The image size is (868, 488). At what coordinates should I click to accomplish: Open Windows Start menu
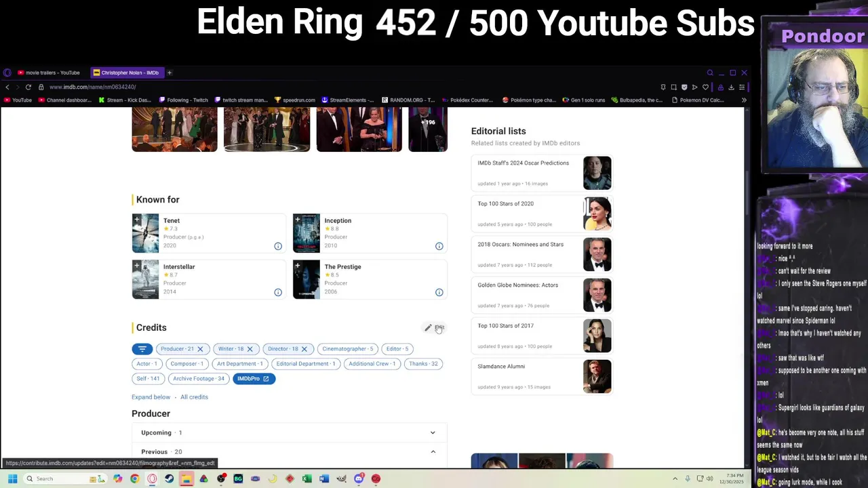pos(12,479)
